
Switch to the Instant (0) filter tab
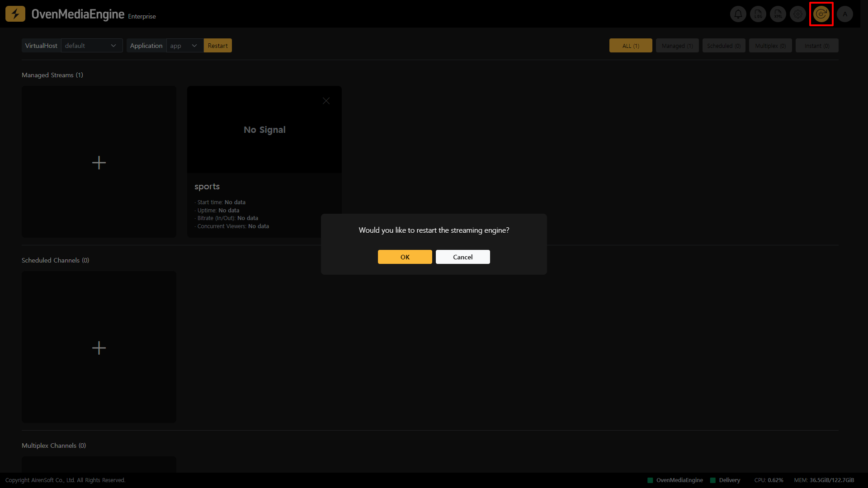pos(817,46)
